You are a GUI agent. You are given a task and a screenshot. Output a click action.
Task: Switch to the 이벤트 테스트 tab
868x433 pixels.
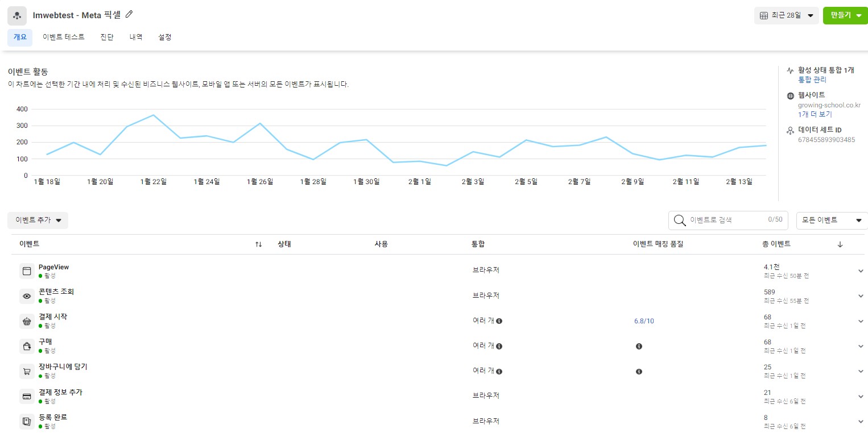[64, 38]
